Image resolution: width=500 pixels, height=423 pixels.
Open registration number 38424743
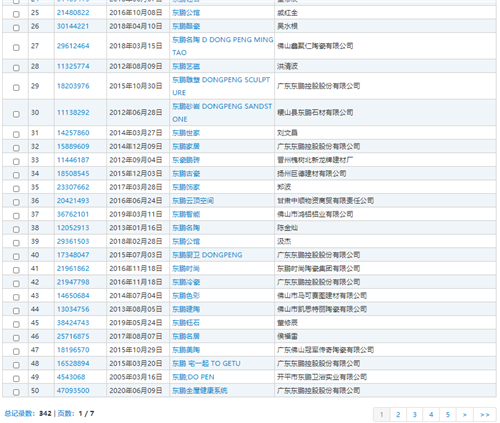[73, 323]
